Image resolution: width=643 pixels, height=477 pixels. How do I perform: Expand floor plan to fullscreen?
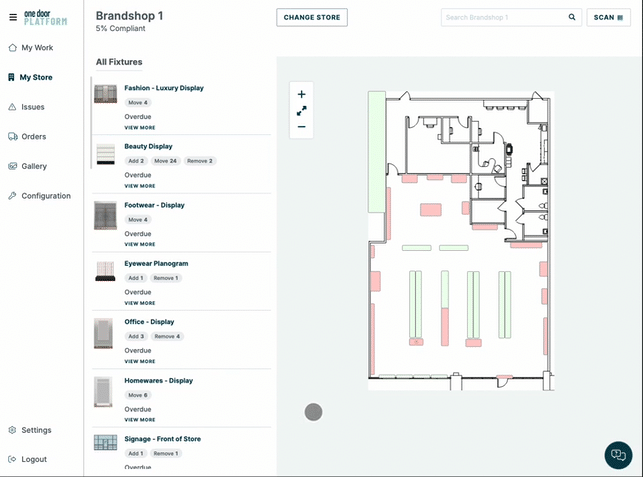pyautogui.click(x=301, y=111)
